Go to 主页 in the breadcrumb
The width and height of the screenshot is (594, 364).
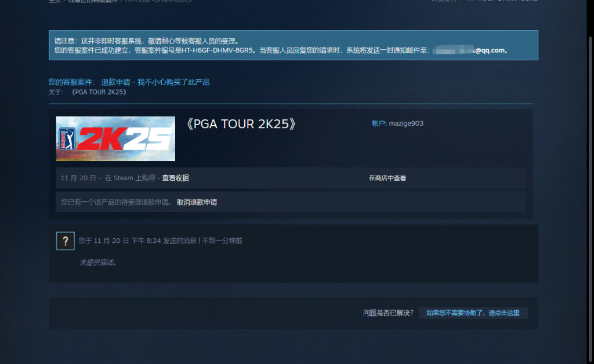(54, 1)
